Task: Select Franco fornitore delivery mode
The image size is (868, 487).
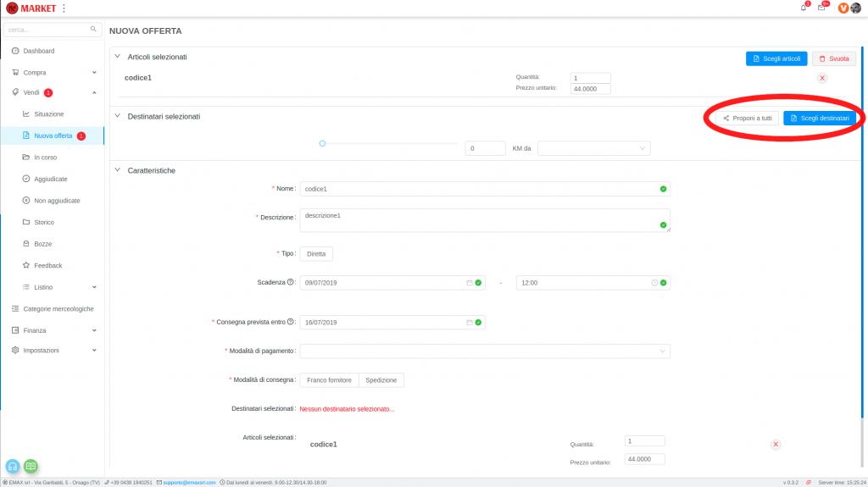Action: pos(329,380)
